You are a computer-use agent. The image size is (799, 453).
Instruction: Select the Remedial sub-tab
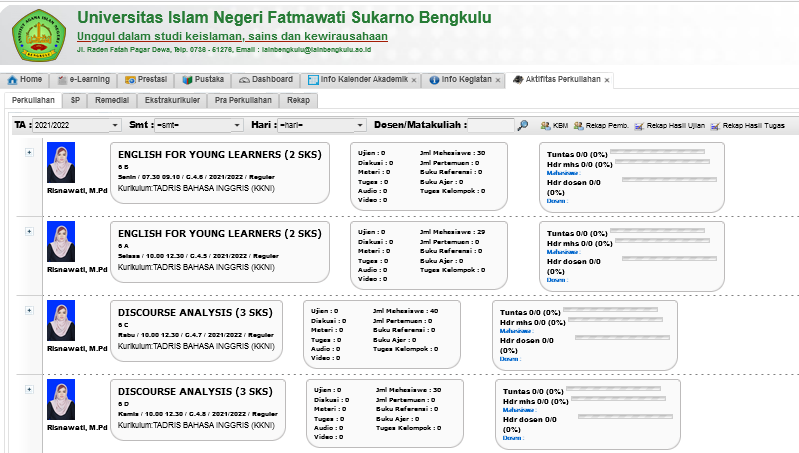(110, 100)
